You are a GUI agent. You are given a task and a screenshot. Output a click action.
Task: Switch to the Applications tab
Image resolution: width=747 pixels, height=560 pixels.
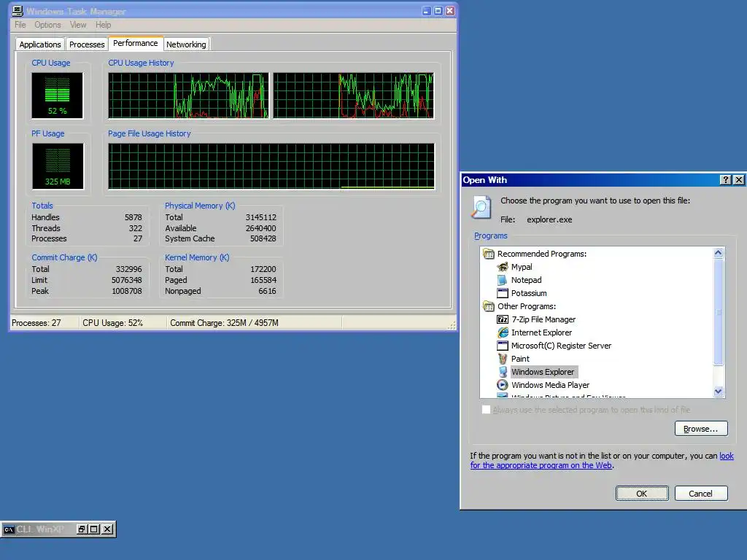coord(40,44)
